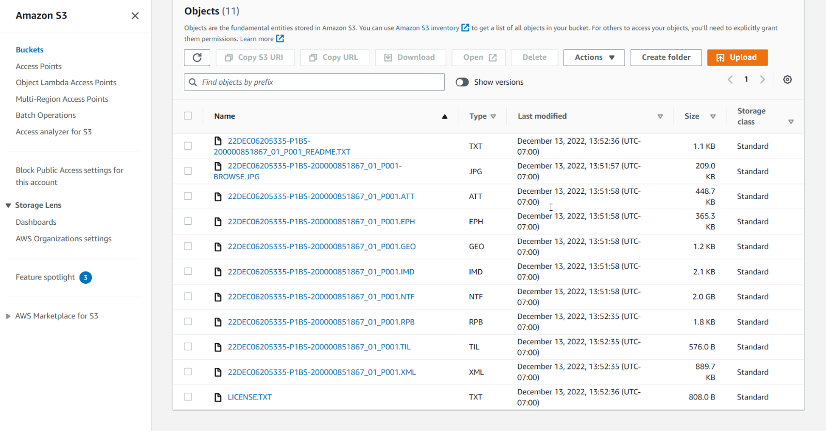The height and width of the screenshot is (432, 826).
Task: Open Access analyzer for S3
Action: [53, 132]
